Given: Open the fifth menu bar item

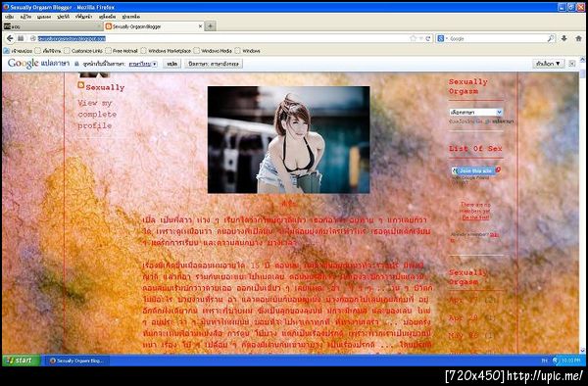Looking at the screenshot, I should [x=83, y=17].
